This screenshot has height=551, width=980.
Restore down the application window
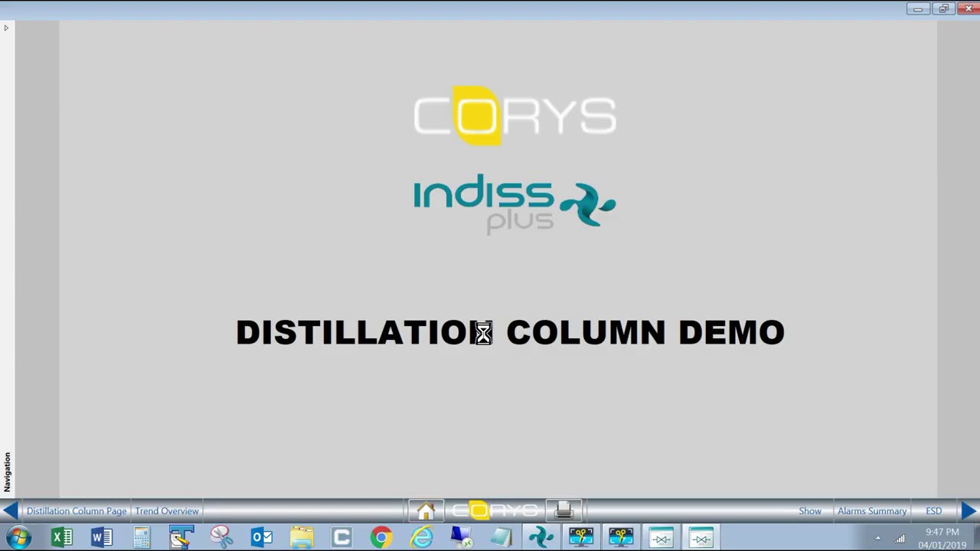coord(943,8)
